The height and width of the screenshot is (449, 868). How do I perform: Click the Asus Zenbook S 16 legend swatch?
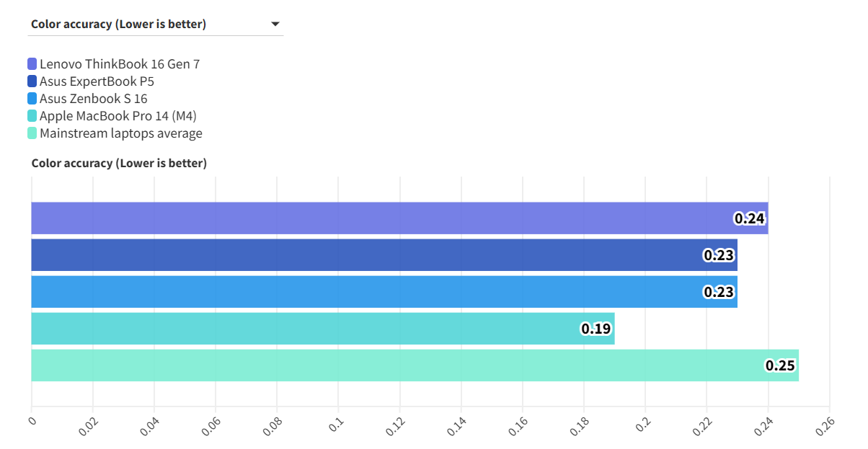tap(32, 99)
